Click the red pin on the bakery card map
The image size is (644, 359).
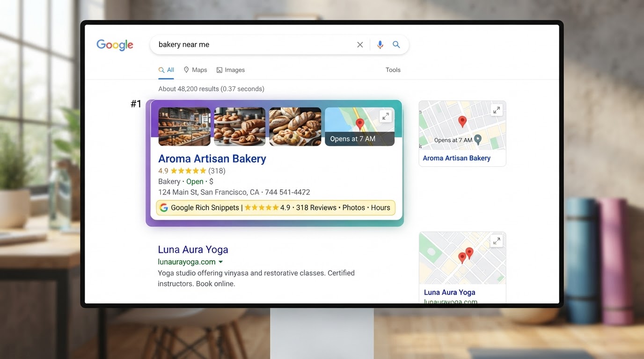pos(360,125)
